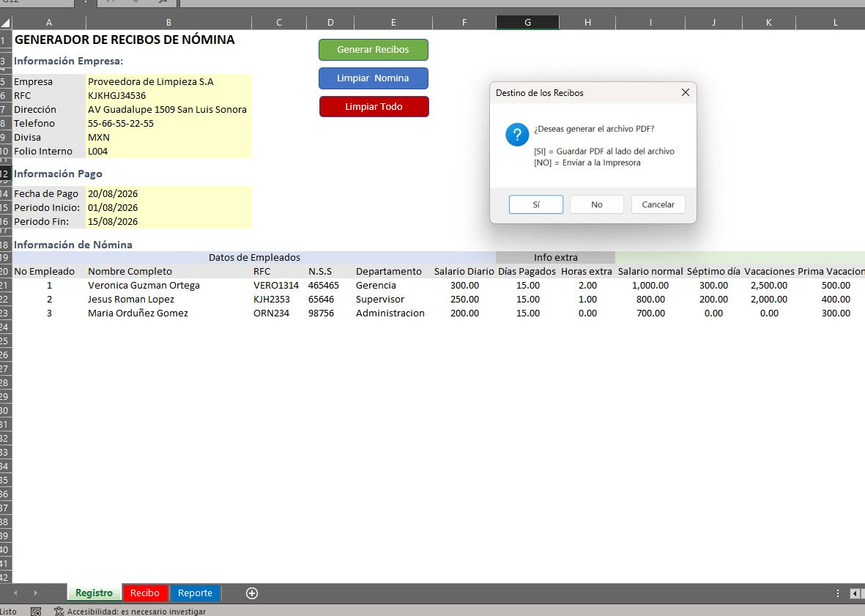Click RFC cell VERO1314
The height and width of the screenshot is (616, 865).
[278, 285]
